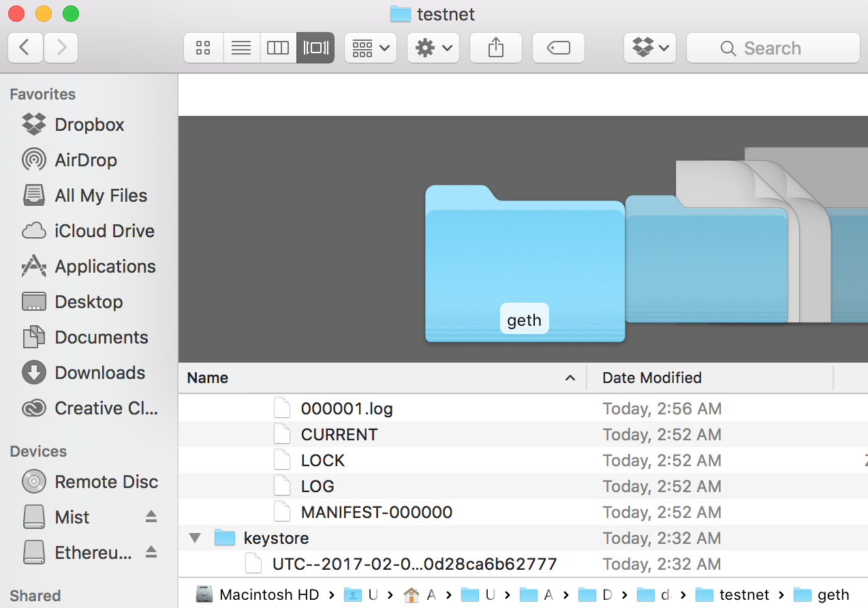868x608 pixels.
Task: Click the Share toolbar button
Action: pos(496,48)
